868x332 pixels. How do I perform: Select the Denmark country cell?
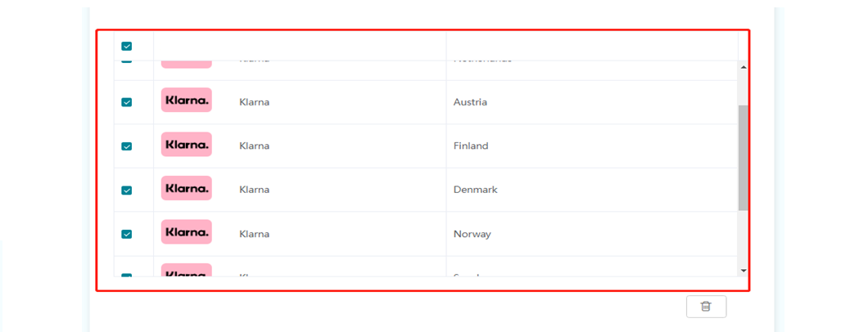pos(592,190)
